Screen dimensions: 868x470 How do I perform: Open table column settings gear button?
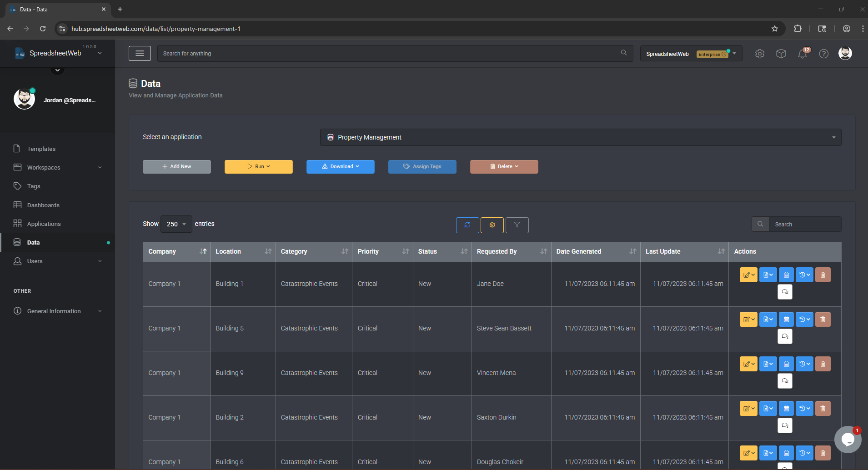click(492, 225)
